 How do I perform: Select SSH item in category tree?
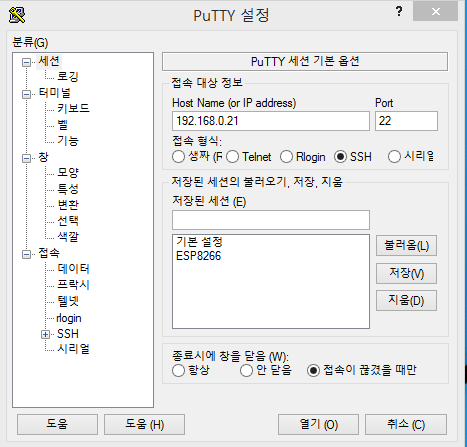(68, 334)
